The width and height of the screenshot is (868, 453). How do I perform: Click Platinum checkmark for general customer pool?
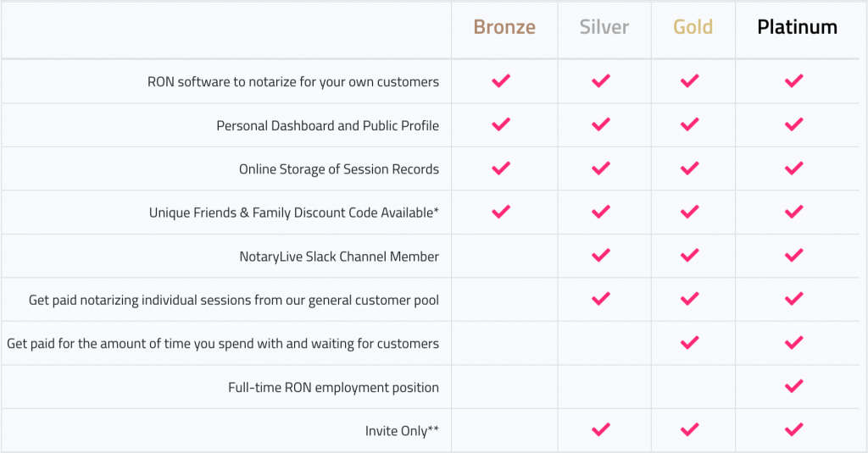(x=793, y=299)
